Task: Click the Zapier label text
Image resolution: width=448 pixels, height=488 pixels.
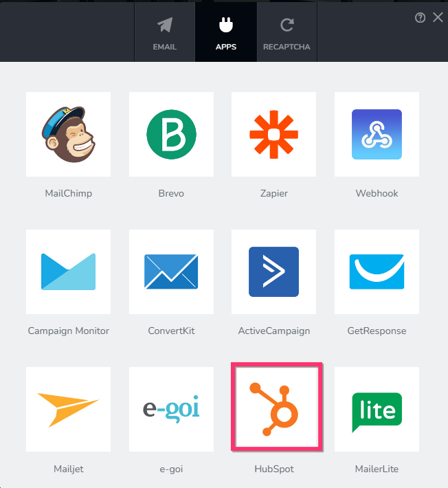Action: tap(273, 193)
